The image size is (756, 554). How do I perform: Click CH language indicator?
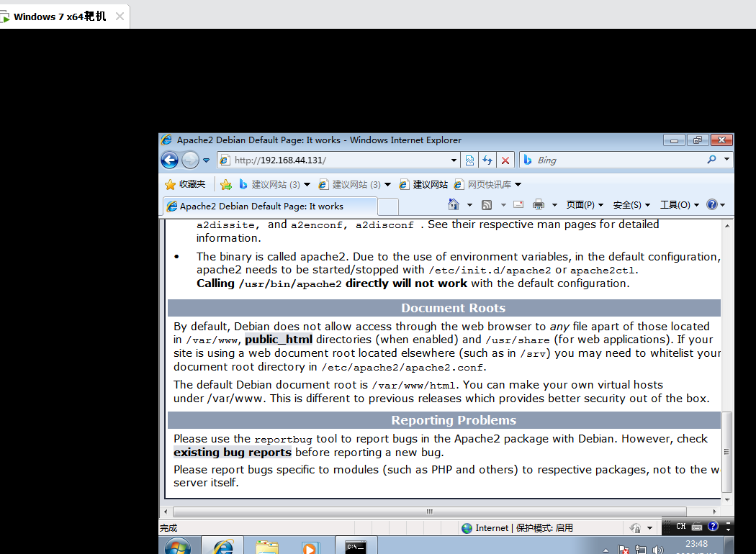pyautogui.click(x=681, y=527)
